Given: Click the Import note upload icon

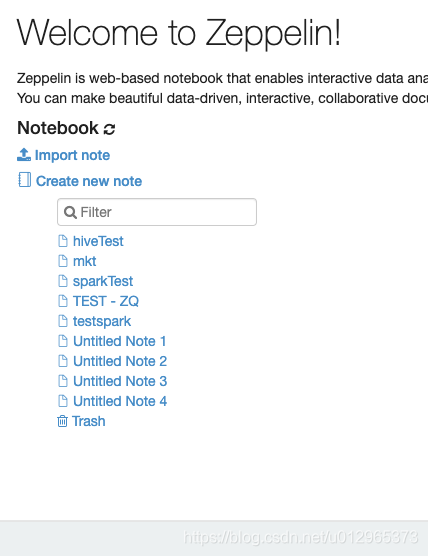Looking at the screenshot, I should [24, 155].
